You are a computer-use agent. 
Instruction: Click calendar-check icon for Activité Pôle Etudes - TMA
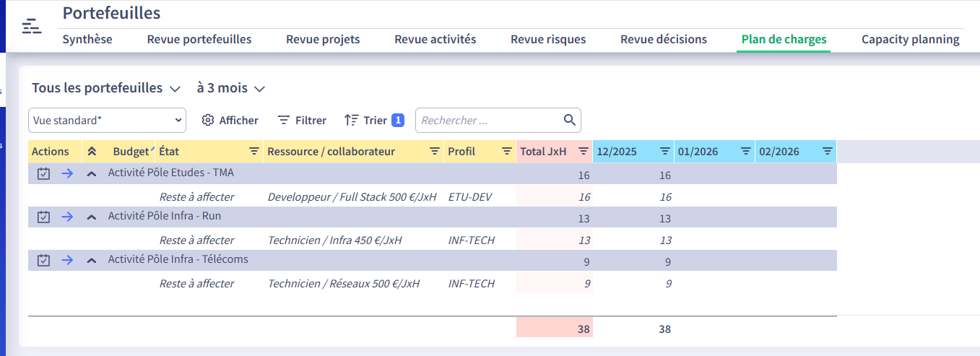pos(43,174)
